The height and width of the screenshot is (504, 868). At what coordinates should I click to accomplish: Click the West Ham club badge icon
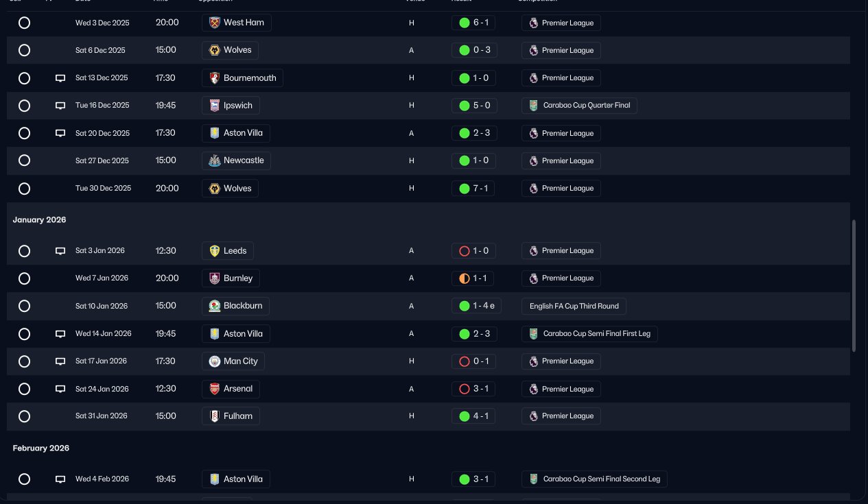pyautogui.click(x=215, y=23)
